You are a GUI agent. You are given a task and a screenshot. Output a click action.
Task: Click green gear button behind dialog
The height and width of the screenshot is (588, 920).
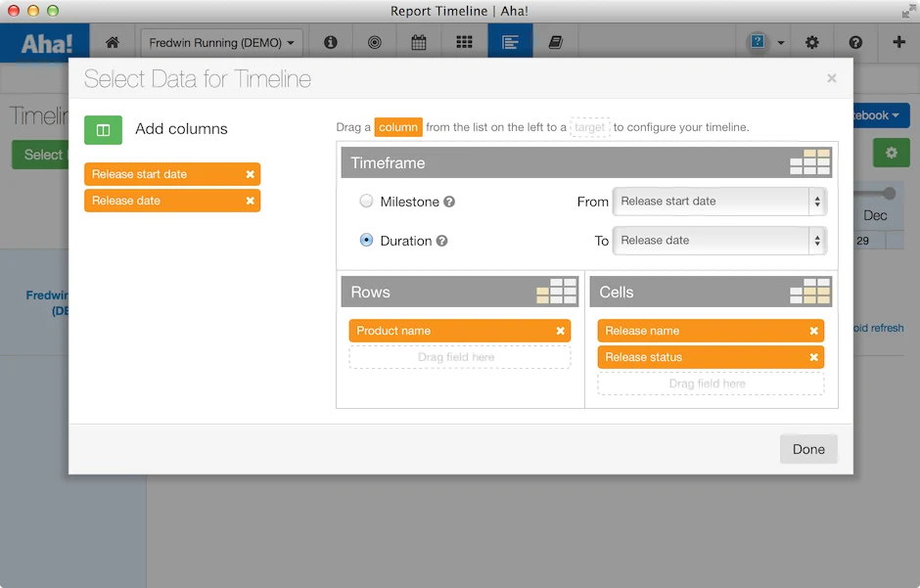coord(892,153)
